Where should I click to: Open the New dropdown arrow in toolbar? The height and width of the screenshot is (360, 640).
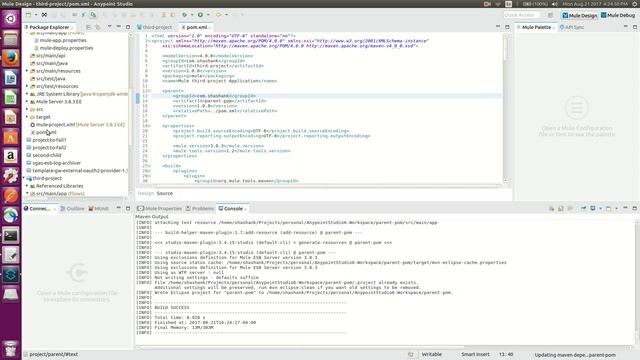(x=36, y=15)
